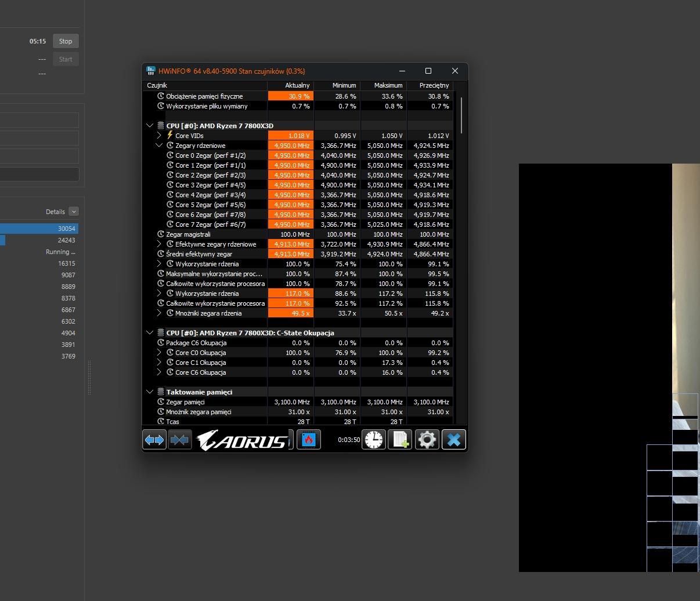The height and width of the screenshot is (601, 700).
Task: Select the 30054 score bar
Action: pos(39,229)
